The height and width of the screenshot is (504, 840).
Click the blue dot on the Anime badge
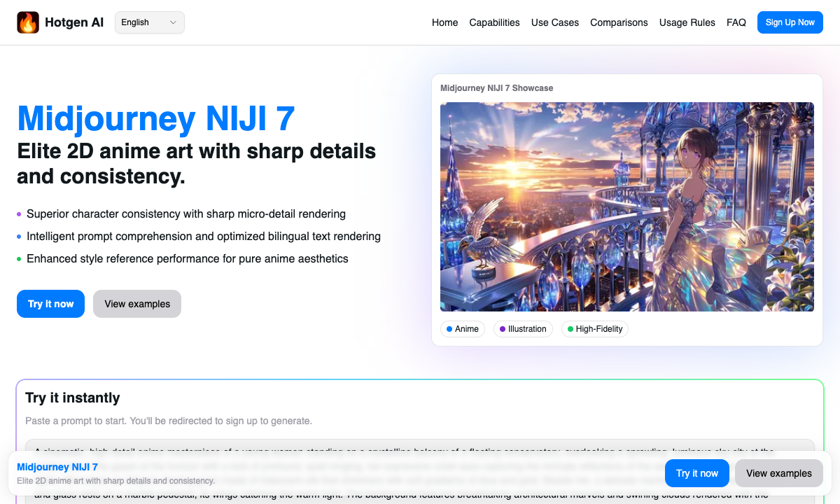pyautogui.click(x=449, y=329)
